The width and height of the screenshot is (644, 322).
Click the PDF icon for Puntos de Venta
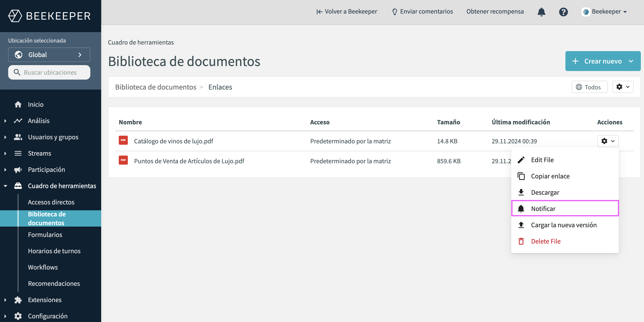point(123,160)
